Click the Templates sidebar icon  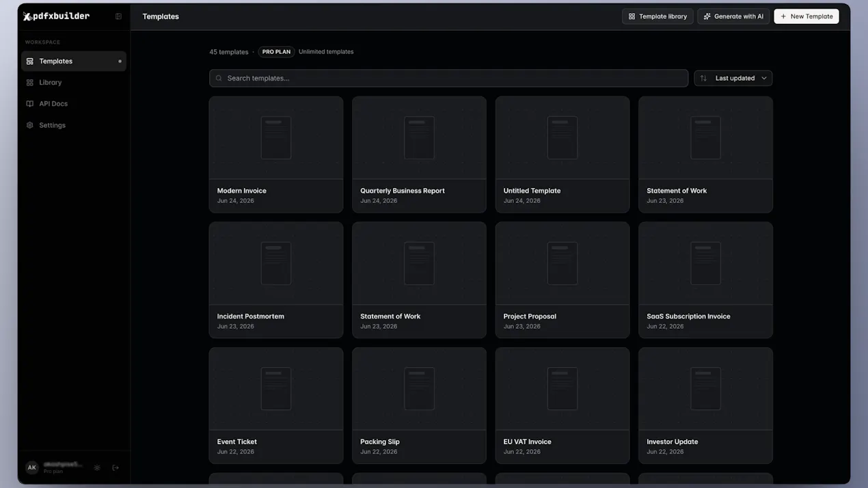click(29, 61)
